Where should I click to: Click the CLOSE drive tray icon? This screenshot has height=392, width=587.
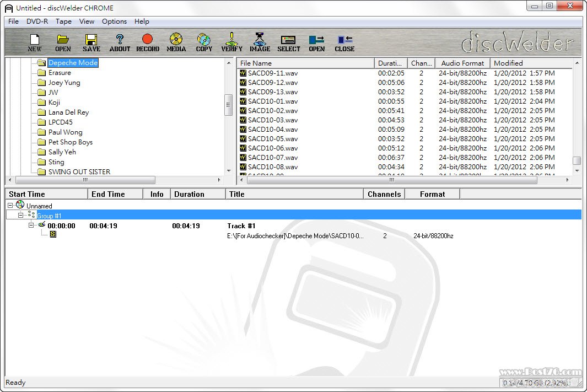point(344,42)
